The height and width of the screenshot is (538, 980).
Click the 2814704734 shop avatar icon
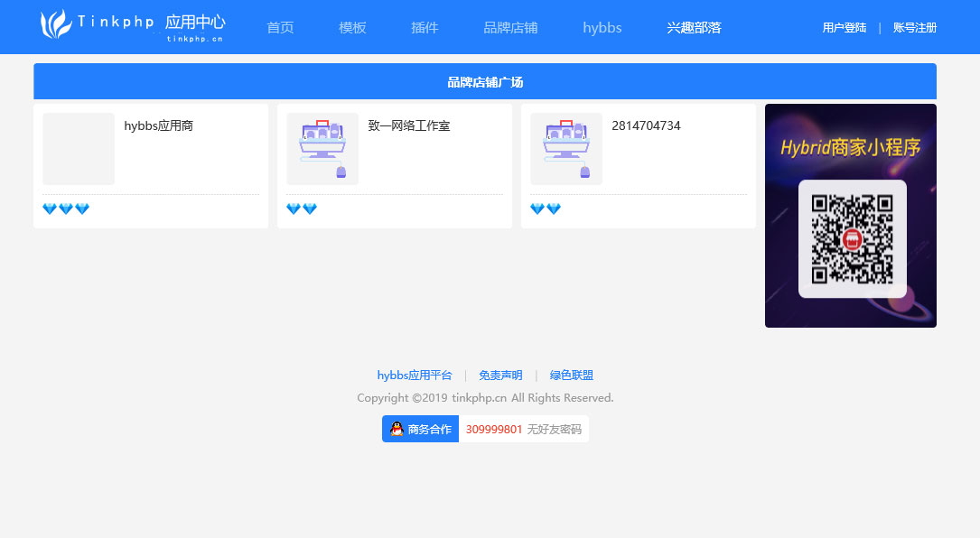pyautogui.click(x=565, y=148)
